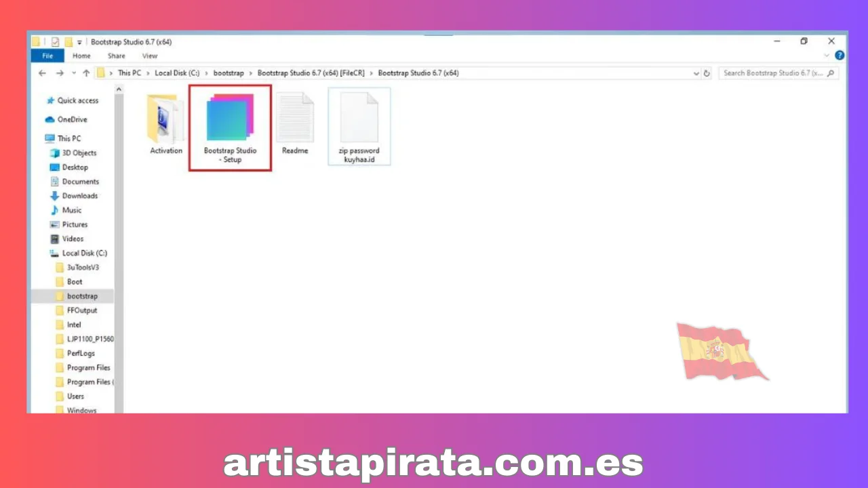Open Documents in navigation pane

(x=74, y=182)
